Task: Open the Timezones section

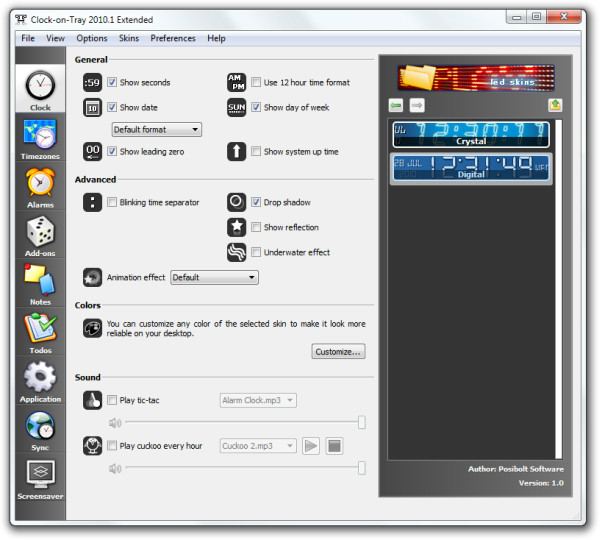Action: (x=40, y=138)
